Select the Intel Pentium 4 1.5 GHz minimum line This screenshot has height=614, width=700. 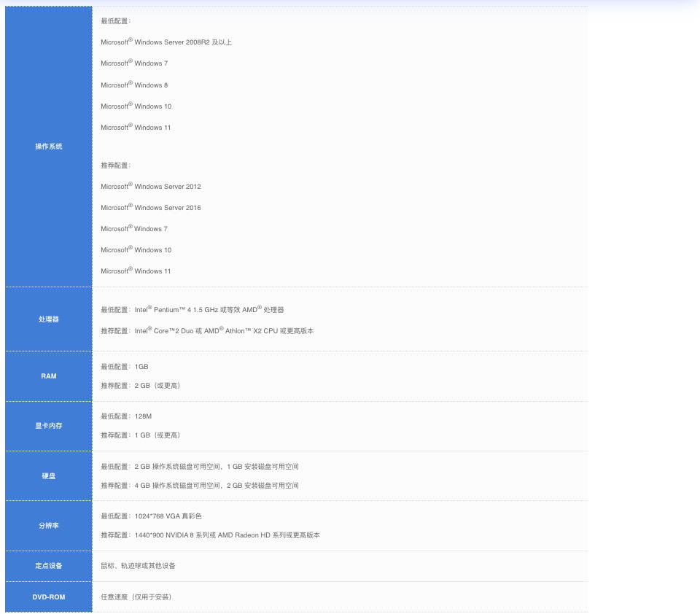[x=192, y=309]
